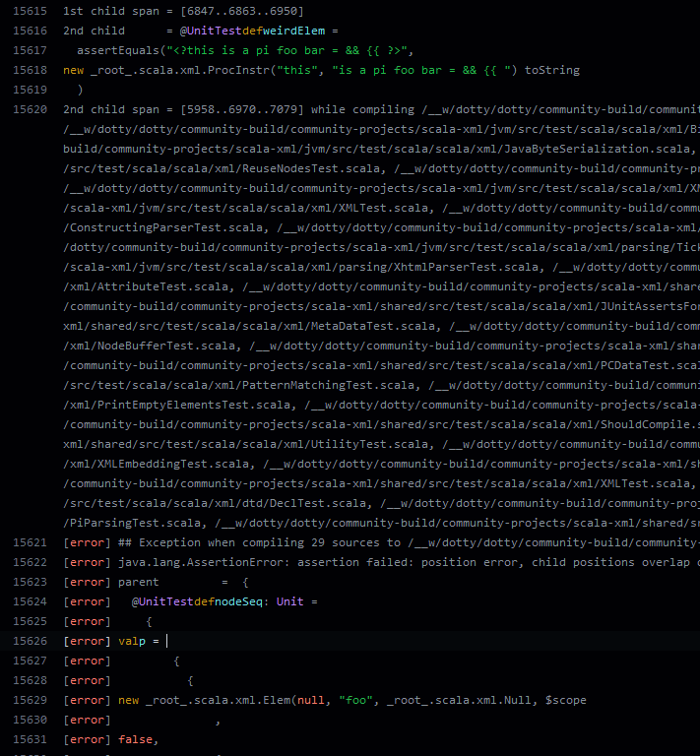Click line number 15622

[30, 563]
